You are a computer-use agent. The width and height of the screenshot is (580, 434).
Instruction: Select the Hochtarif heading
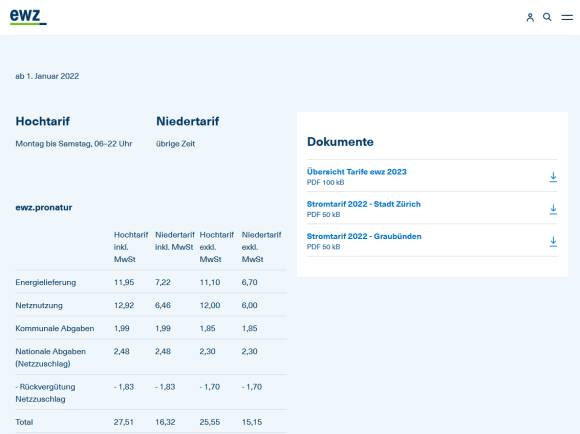(x=43, y=121)
